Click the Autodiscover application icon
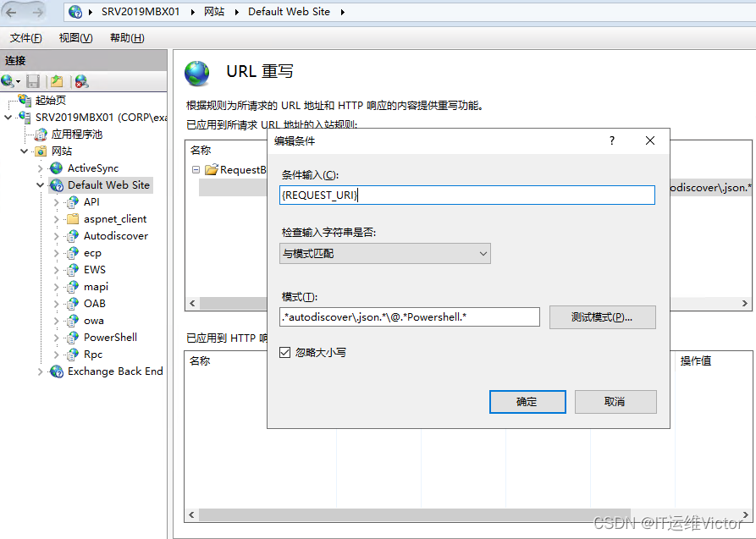The image size is (756, 539). tap(73, 236)
